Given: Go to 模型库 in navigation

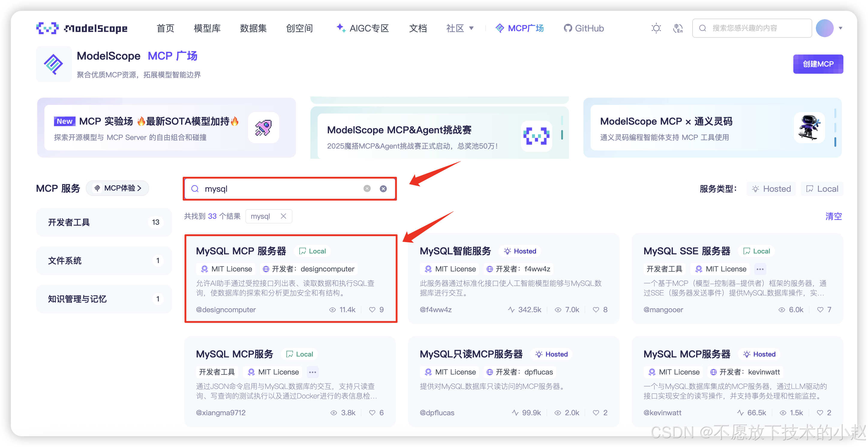Looking at the screenshot, I should [x=207, y=28].
